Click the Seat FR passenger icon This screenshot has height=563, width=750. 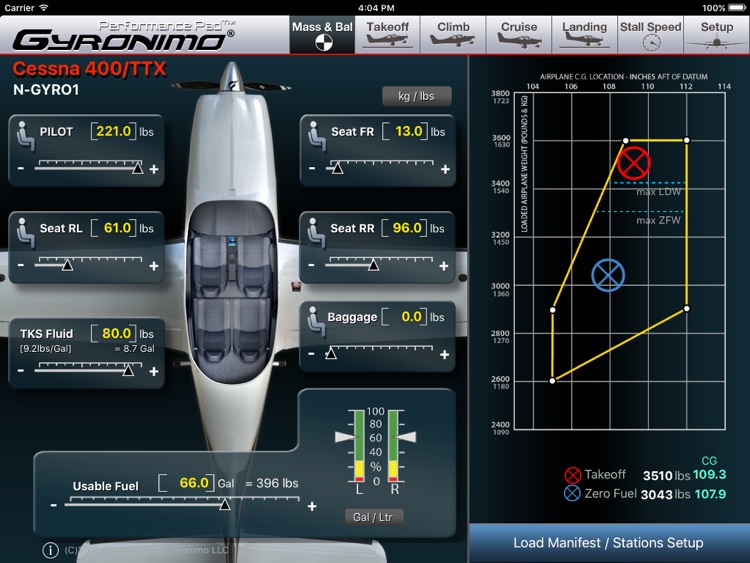(x=316, y=136)
